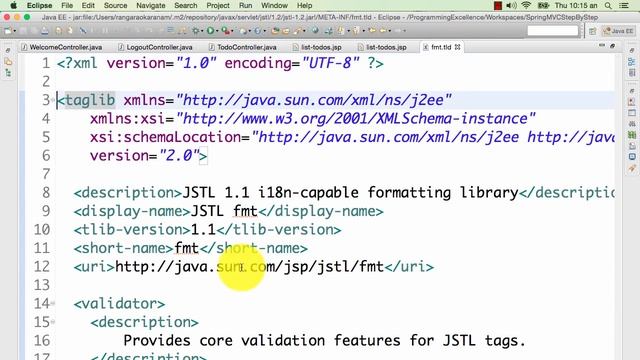
Task: Open the Servers view icon
Action: 632,124
